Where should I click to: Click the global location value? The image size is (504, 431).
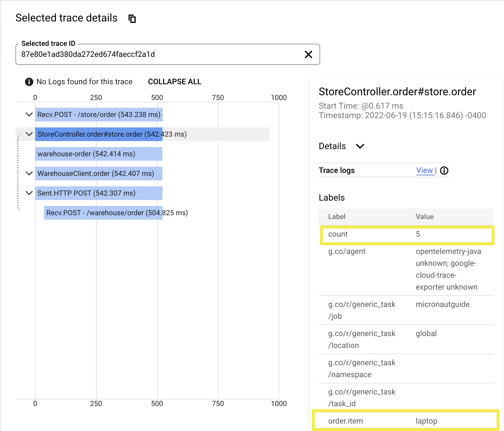coord(426,333)
